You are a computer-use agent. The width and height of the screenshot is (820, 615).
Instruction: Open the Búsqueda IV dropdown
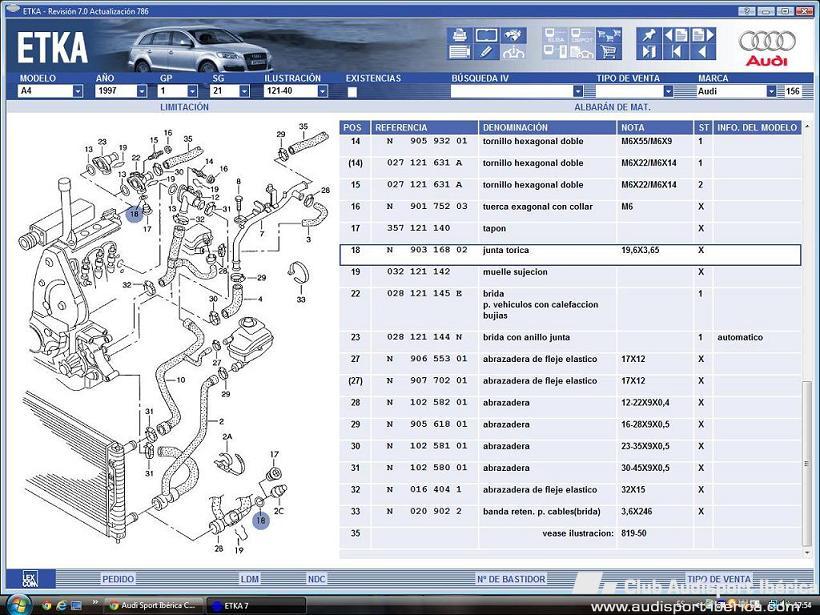click(x=578, y=92)
